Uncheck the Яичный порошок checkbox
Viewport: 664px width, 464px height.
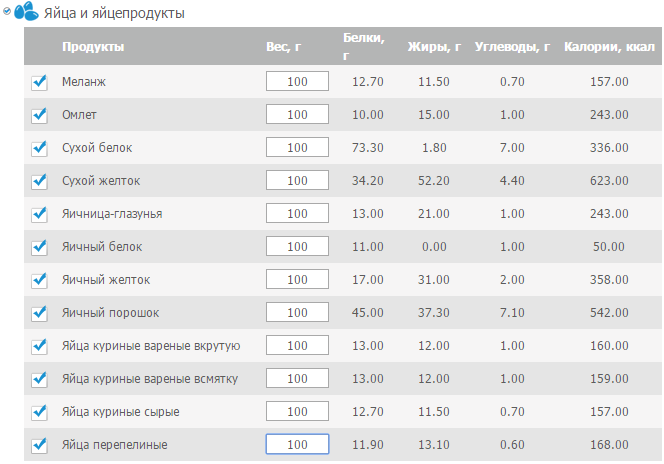[39, 313]
